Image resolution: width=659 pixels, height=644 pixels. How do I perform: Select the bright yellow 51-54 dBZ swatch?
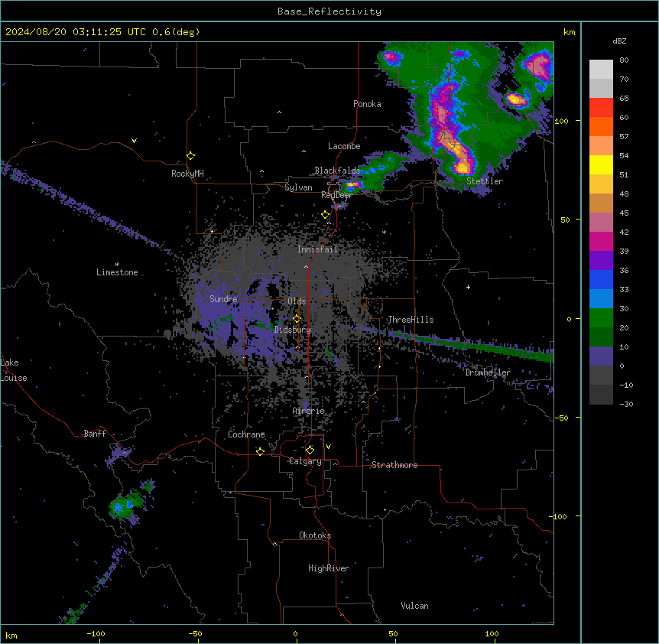pos(601,164)
